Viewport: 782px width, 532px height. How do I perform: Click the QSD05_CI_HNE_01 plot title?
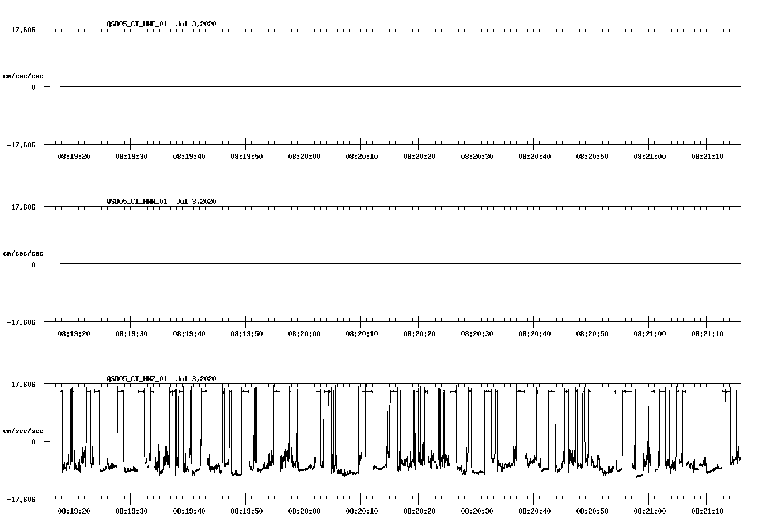(x=161, y=24)
